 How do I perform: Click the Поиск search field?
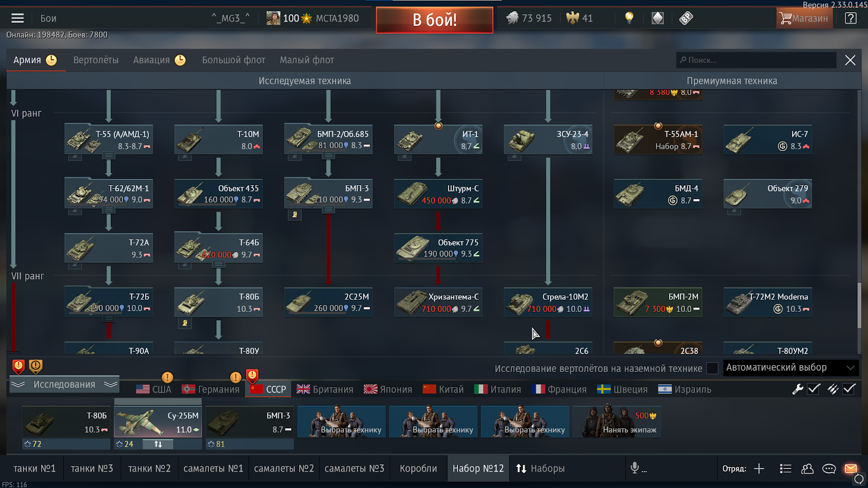point(756,60)
